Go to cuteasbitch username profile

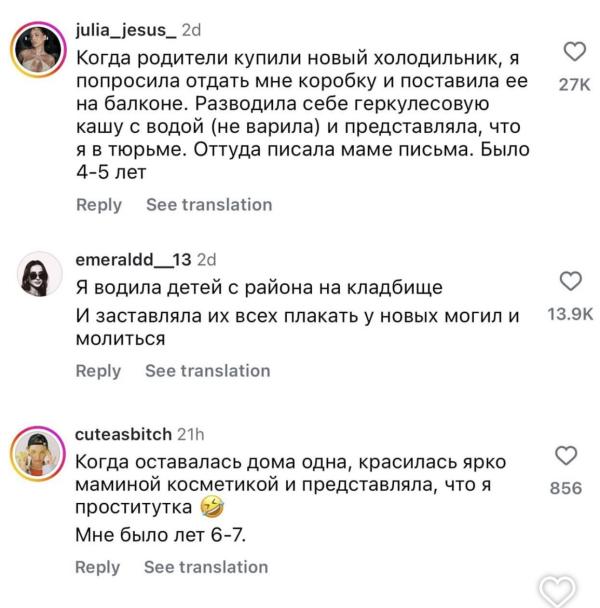coord(123,434)
